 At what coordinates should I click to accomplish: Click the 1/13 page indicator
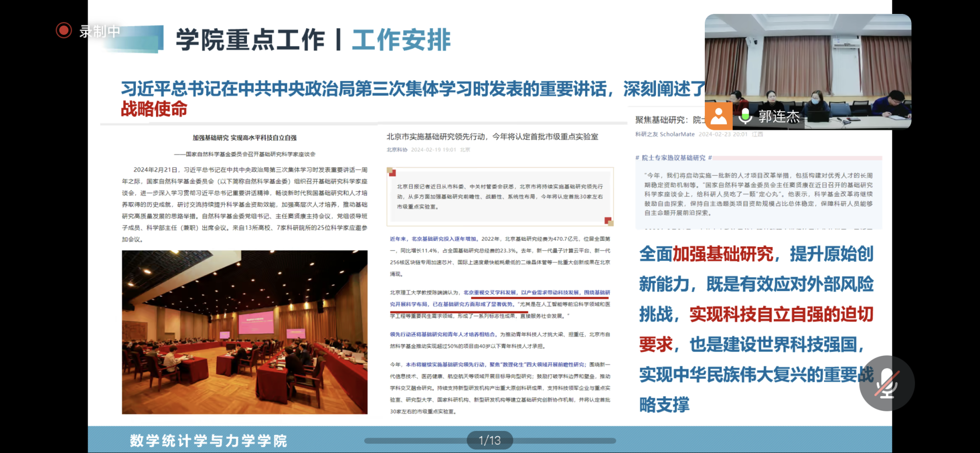[x=490, y=441]
